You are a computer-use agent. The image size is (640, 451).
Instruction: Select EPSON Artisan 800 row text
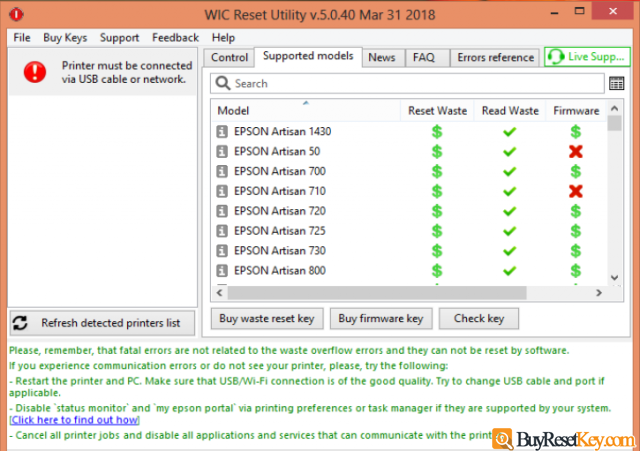point(280,271)
